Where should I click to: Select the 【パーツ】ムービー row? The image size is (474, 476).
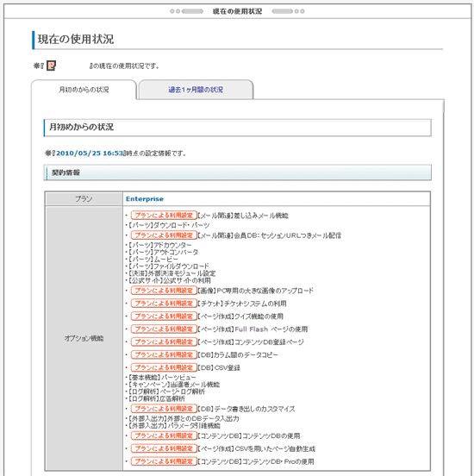(x=153, y=260)
